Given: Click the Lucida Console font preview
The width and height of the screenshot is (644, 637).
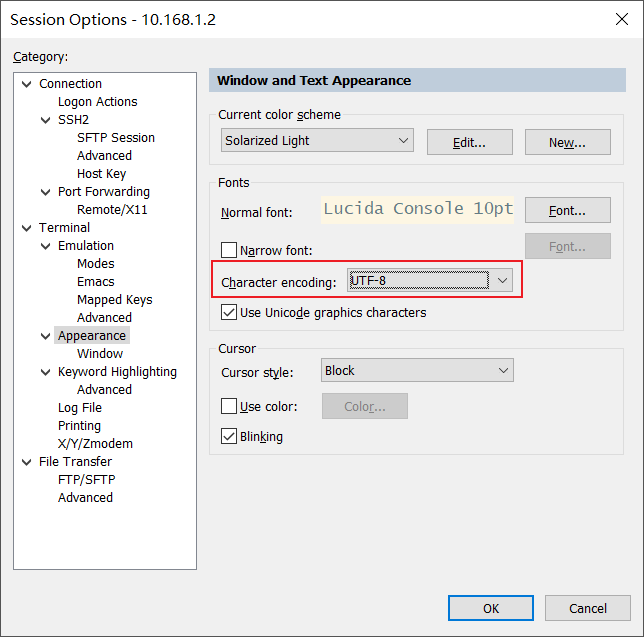Looking at the screenshot, I should click(x=417, y=209).
